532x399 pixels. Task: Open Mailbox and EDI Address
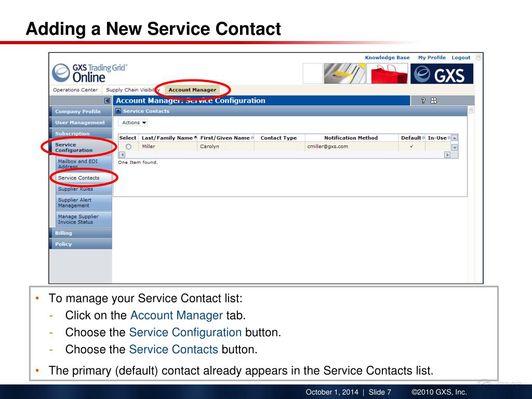click(x=84, y=164)
